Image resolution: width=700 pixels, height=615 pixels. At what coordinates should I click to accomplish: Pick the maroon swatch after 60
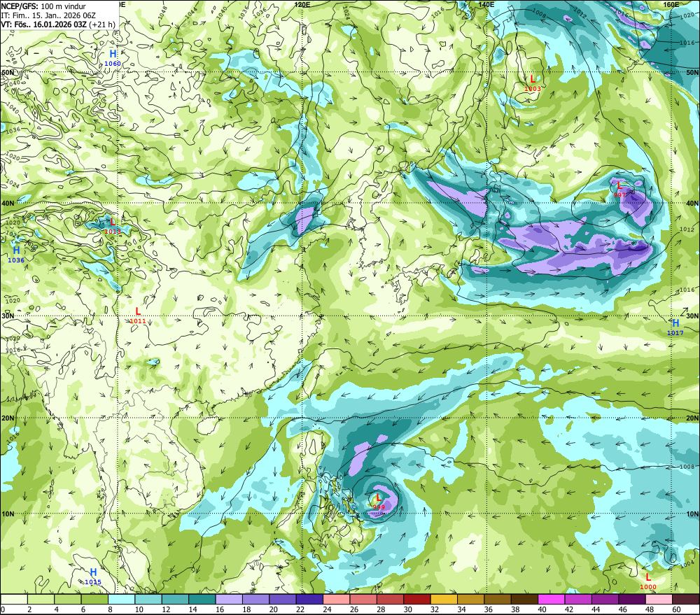686,599
